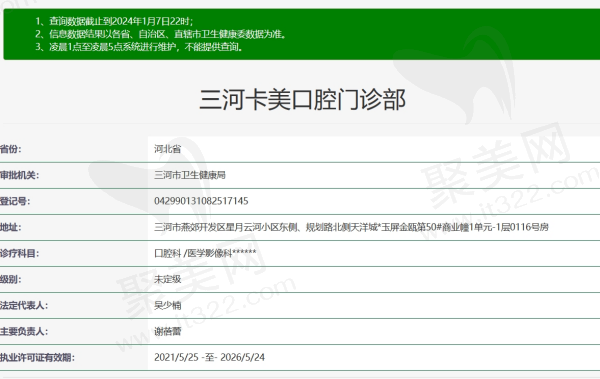Image resolution: width=600 pixels, height=379 pixels.
Task: Click the 执业许可证有效期 label
Action: pos(37,357)
